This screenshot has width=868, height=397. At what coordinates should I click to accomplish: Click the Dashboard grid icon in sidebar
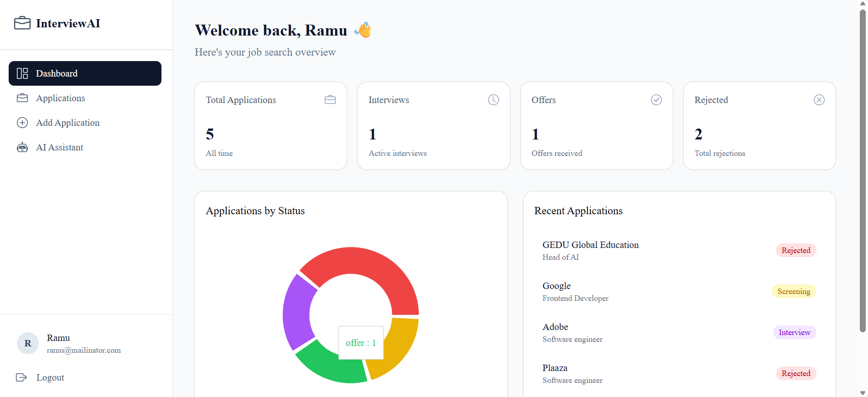22,73
